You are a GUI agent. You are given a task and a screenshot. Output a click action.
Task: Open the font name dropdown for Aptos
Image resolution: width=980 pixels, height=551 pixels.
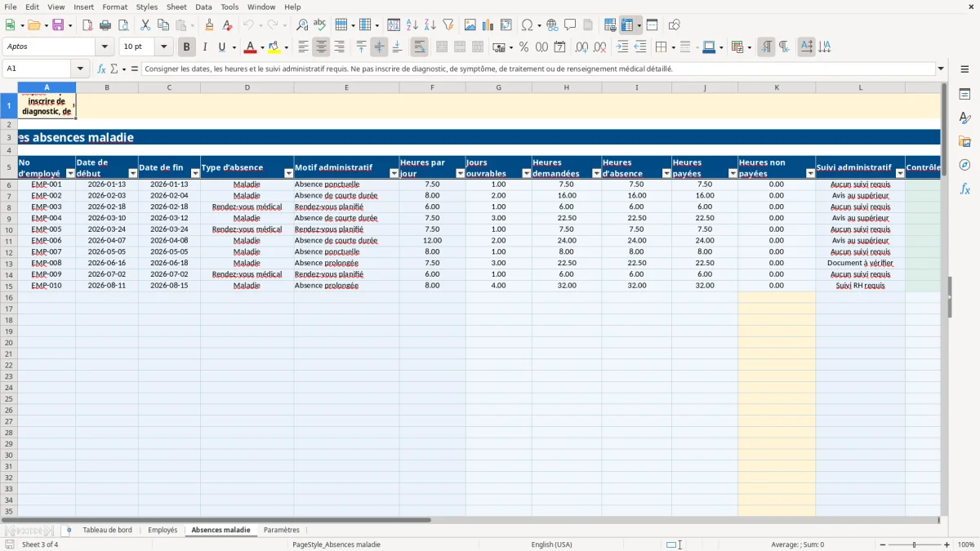click(105, 47)
